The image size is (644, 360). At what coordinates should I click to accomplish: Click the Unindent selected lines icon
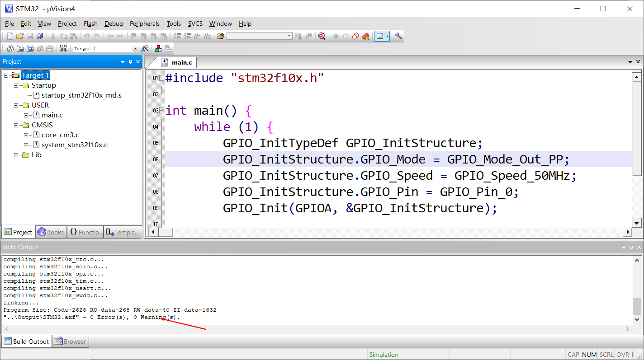[x=187, y=36]
